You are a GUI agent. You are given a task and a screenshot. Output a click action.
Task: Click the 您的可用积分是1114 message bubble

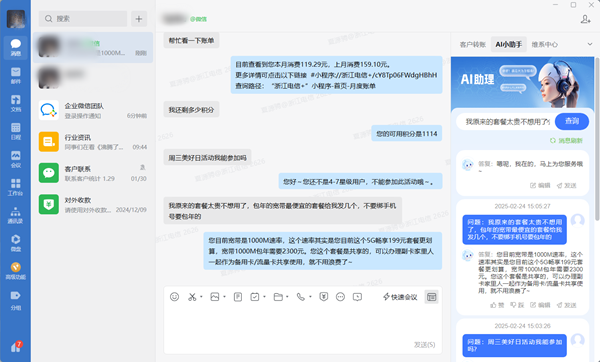[x=407, y=134]
